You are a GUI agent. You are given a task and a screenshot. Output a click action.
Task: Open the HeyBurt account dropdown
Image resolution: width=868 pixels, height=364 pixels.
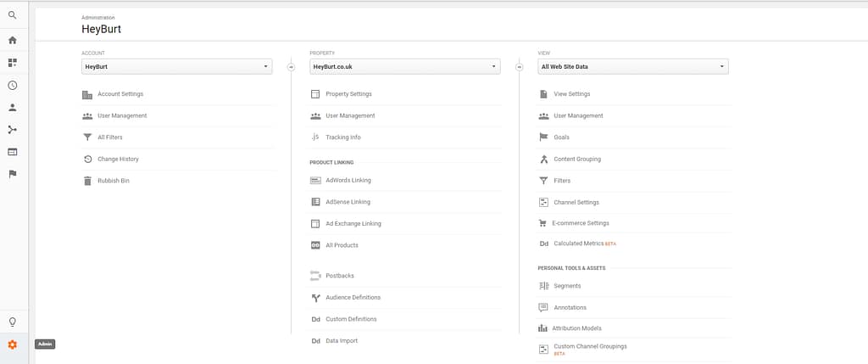click(176, 66)
